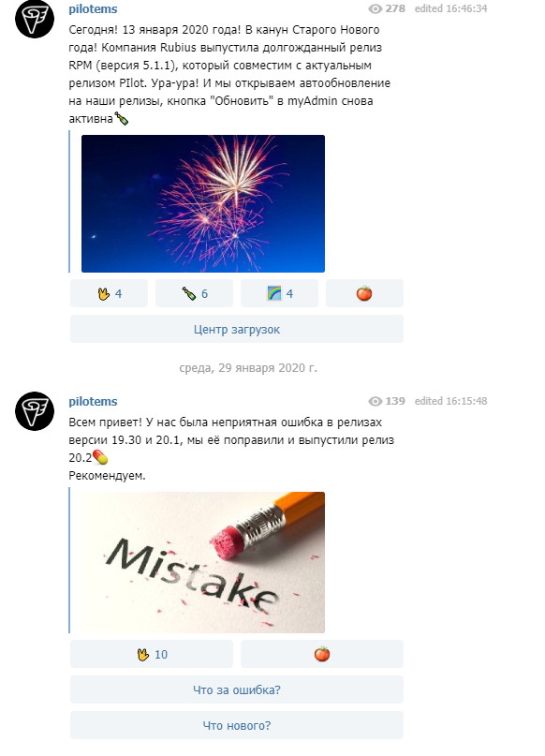
Task: Click the eye views icon showing 278
Action: [375, 8]
